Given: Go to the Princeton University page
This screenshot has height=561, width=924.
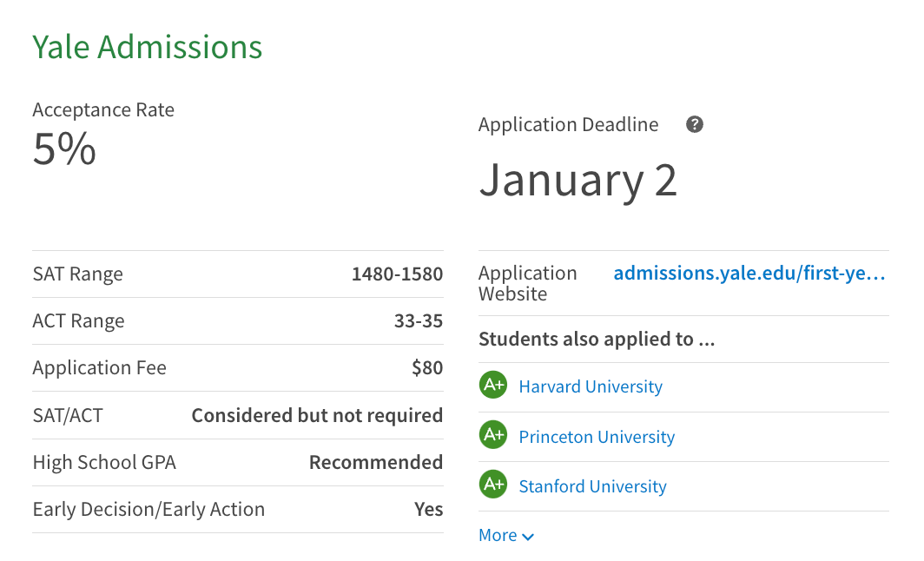Looking at the screenshot, I should (597, 437).
